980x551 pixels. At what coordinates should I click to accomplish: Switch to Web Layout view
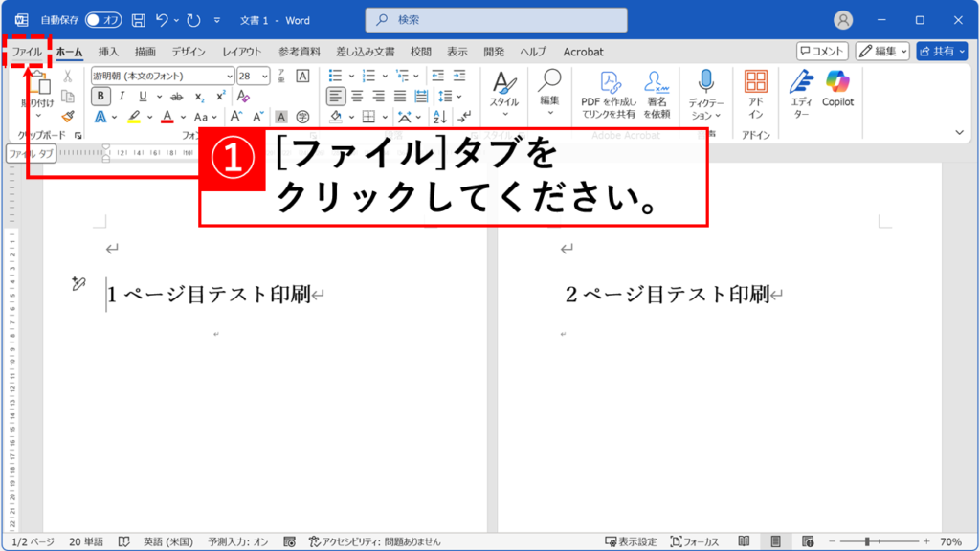pyautogui.click(x=808, y=541)
